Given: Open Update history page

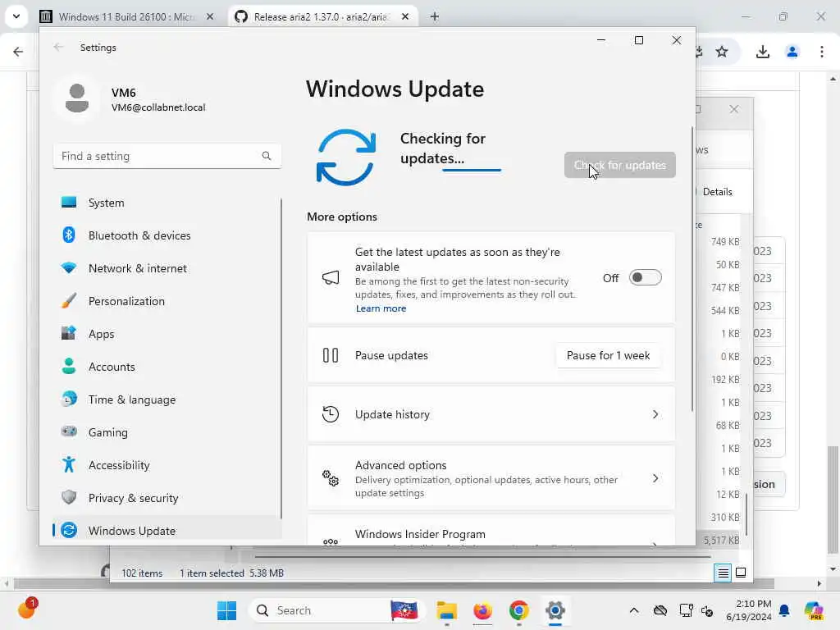Looking at the screenshot, I should [491, 414].
